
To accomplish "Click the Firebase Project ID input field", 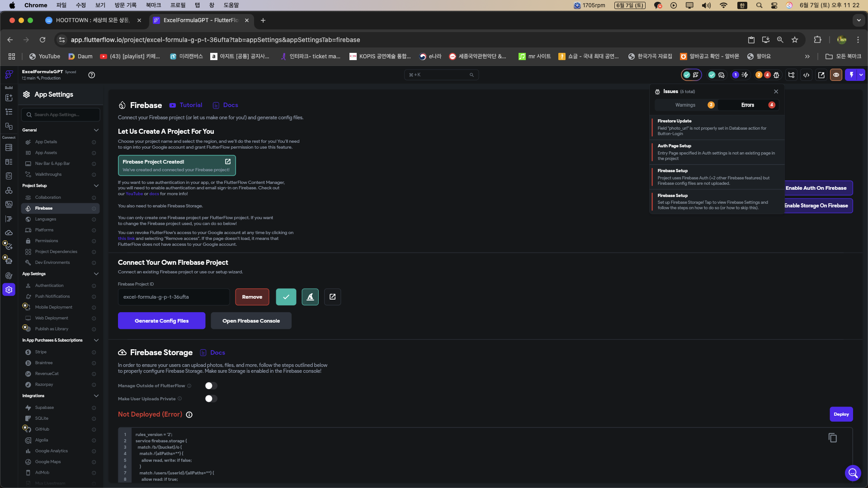I will 174,297.
